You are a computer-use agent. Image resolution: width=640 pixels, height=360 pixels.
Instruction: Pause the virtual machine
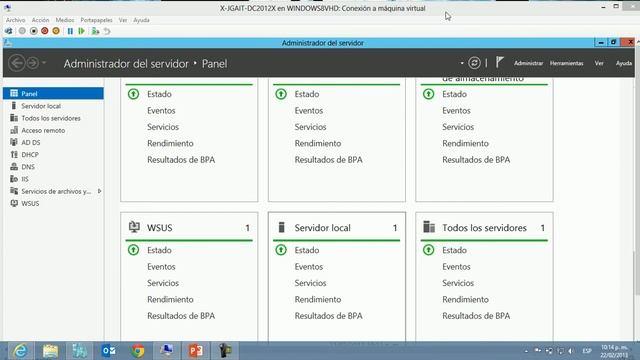point(70,31)
